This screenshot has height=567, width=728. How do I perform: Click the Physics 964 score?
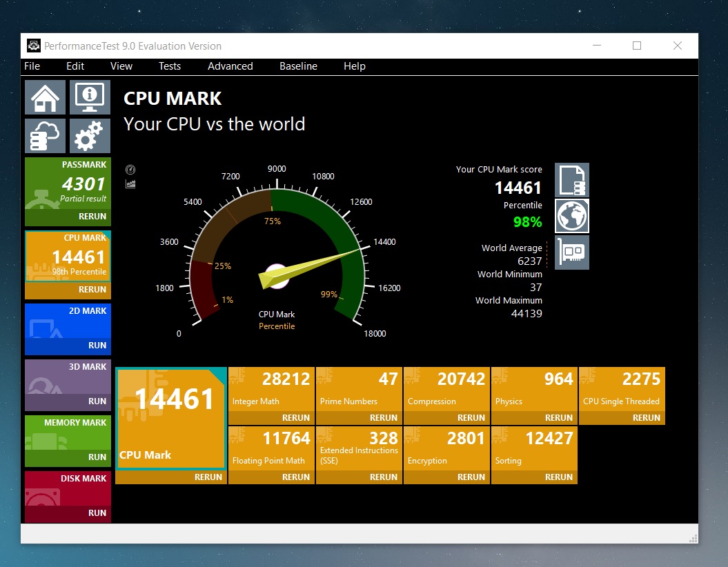click(x=558, y=379)
